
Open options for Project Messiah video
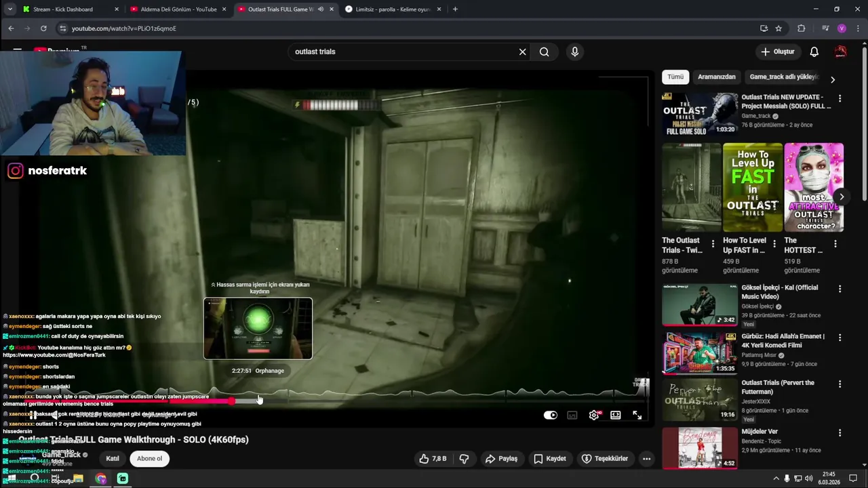pos(840,99)
